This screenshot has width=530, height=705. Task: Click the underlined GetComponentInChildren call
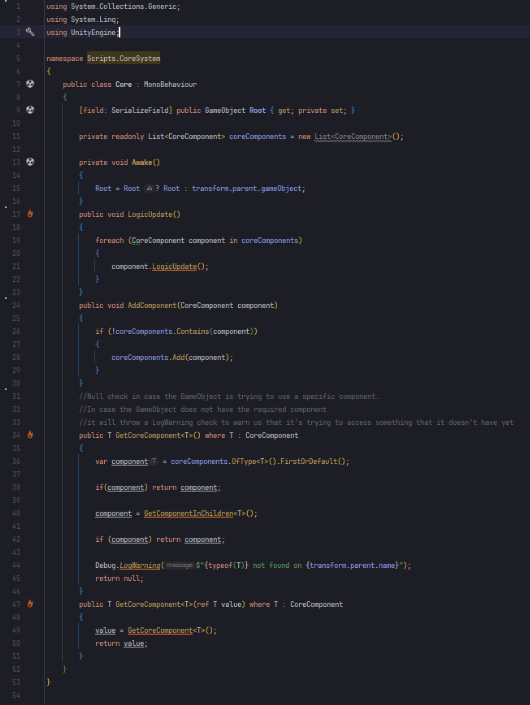[188, 513]
